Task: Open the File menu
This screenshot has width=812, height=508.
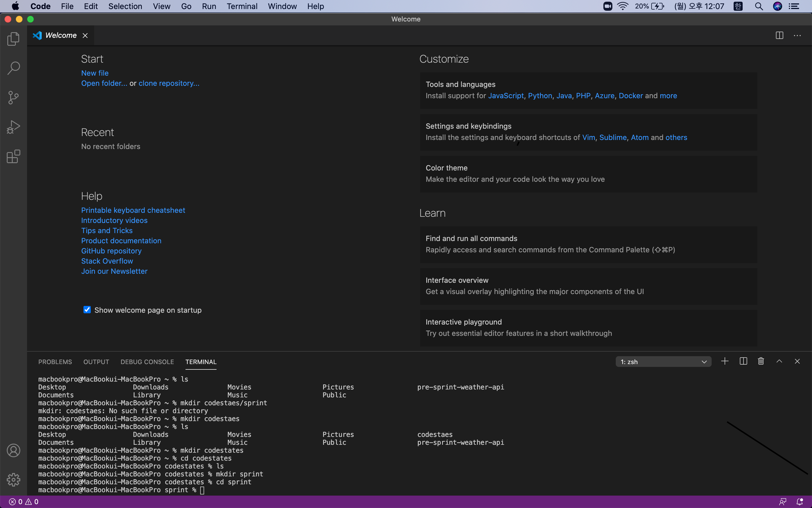Action: [67, 6]
